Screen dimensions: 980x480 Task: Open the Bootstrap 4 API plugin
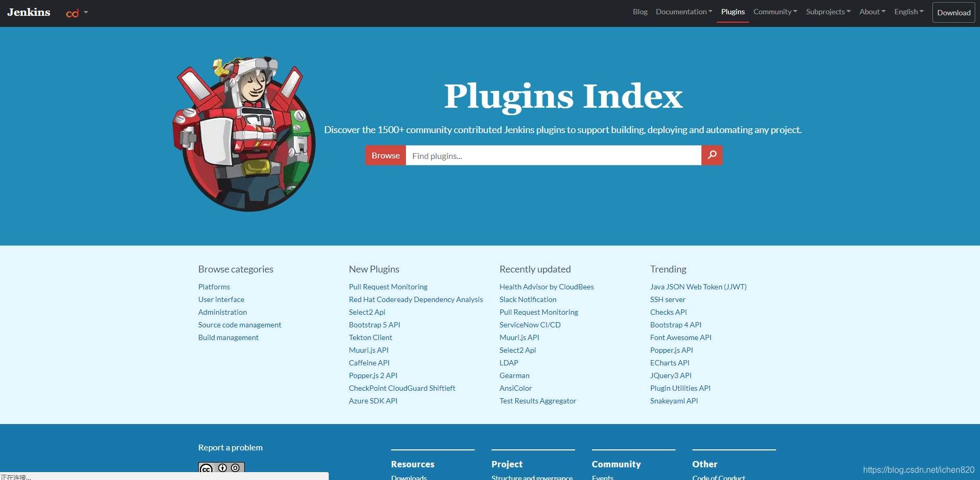click(676, 325)
